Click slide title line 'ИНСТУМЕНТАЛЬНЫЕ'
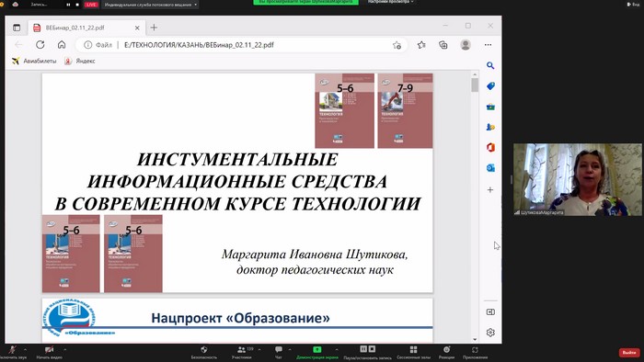This screenshot has width=644, height=362. 237,160
